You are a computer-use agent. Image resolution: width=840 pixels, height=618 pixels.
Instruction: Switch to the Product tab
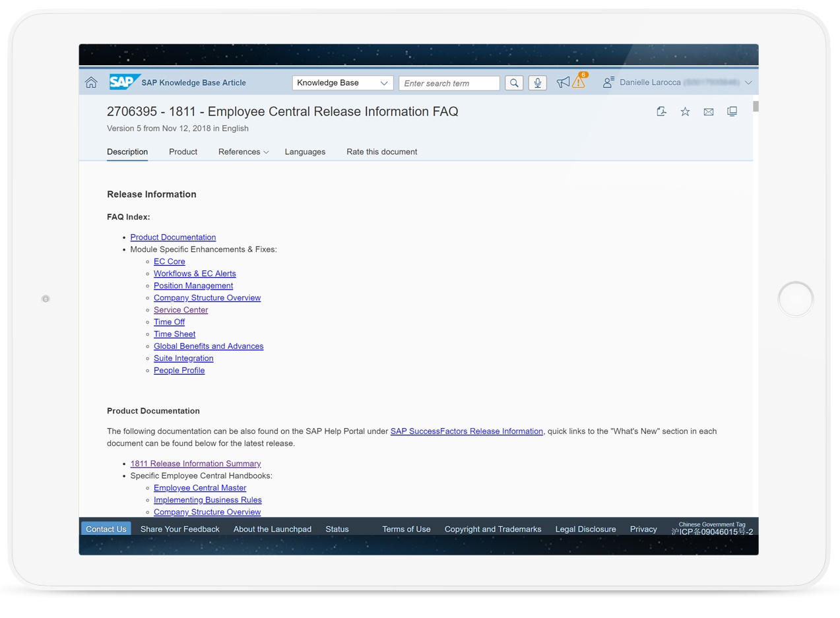(x=183, y=152)
